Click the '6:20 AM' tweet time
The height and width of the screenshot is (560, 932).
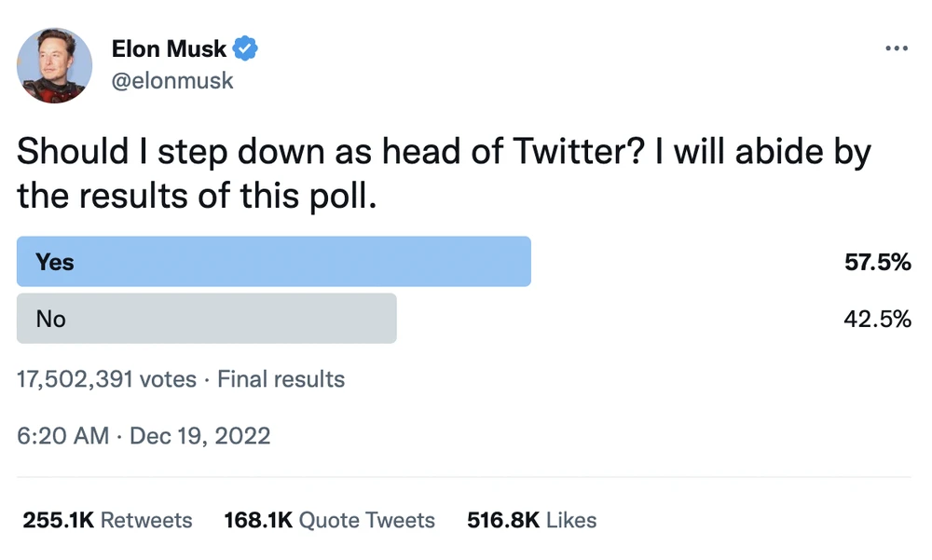(62, 436)
